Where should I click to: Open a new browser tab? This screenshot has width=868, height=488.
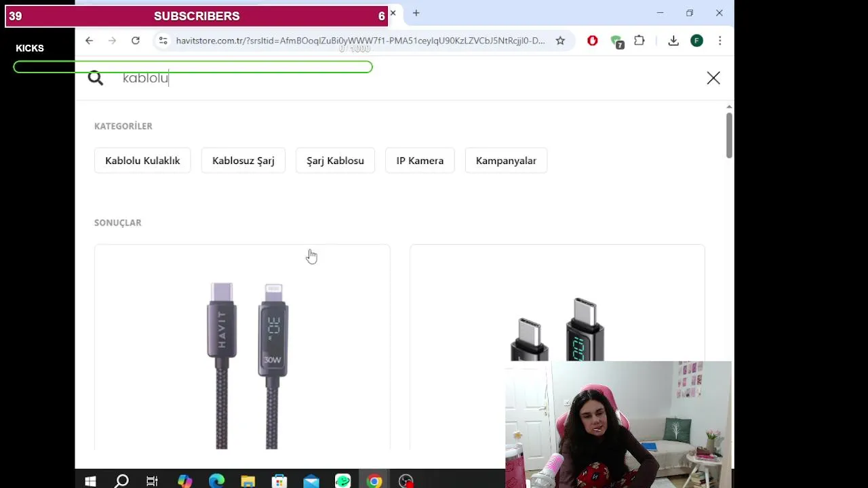click(416, 13)
